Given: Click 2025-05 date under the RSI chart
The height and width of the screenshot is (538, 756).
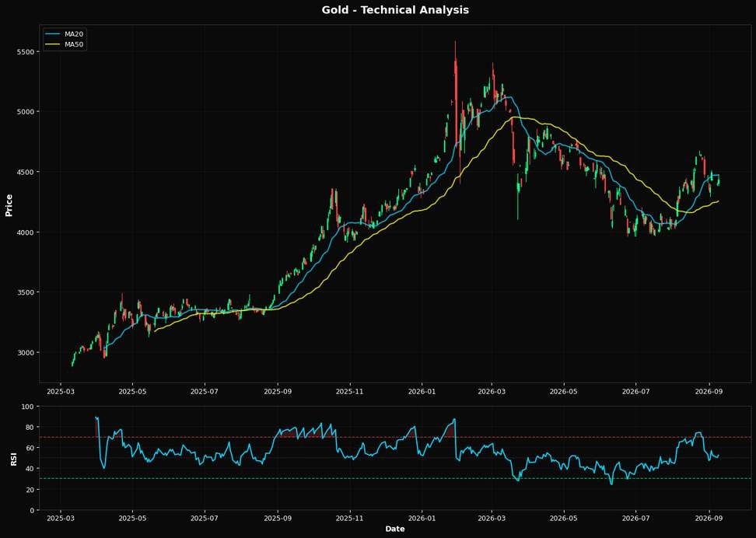Looking at the screenshot, I should [x=132, y=519].
